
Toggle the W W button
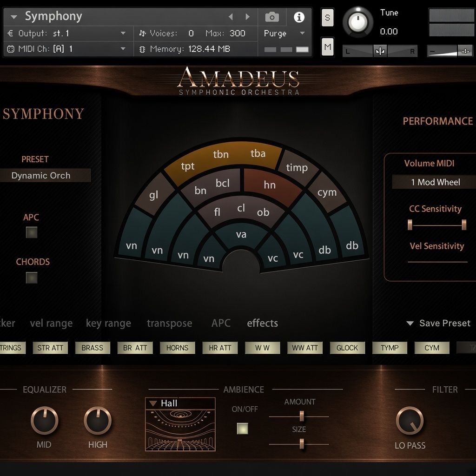tap(262, 348)
